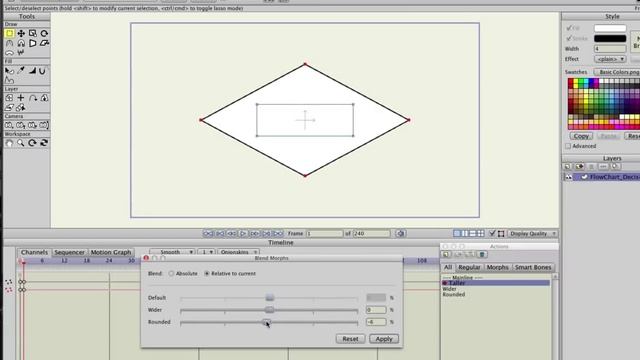Image resolution: width=640 pixels, height=360 pixels.
Task: Pick the Eyedropper tool under Fill
Action: 21,71
